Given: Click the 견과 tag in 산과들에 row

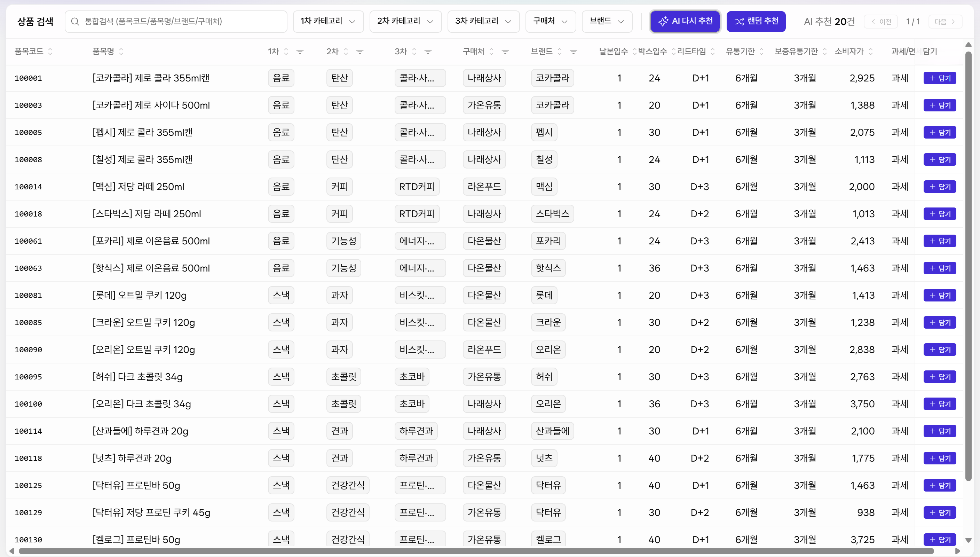Looking at the screenshot, I should click(x=340, y=431).
